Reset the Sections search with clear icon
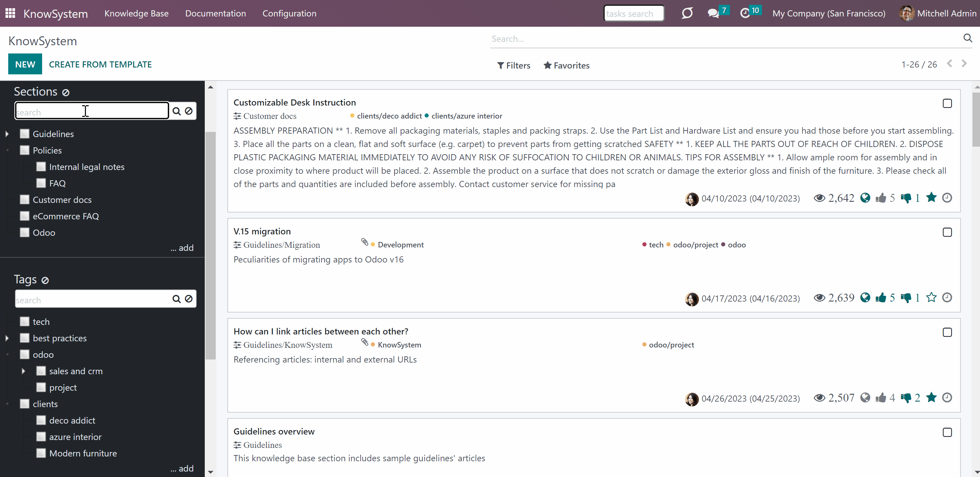Screen dimensions: 980x477 coord(189,111)
